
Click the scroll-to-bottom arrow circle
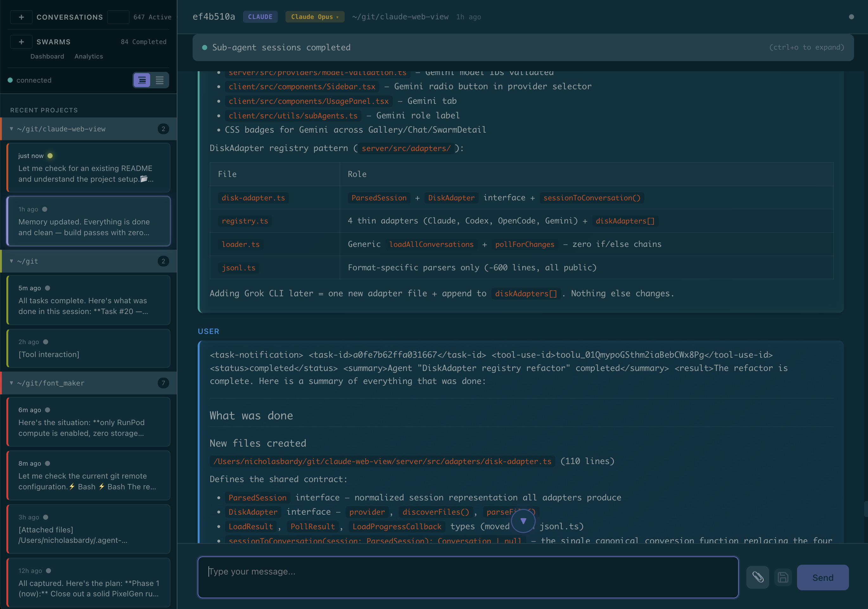tap(523, 521)
